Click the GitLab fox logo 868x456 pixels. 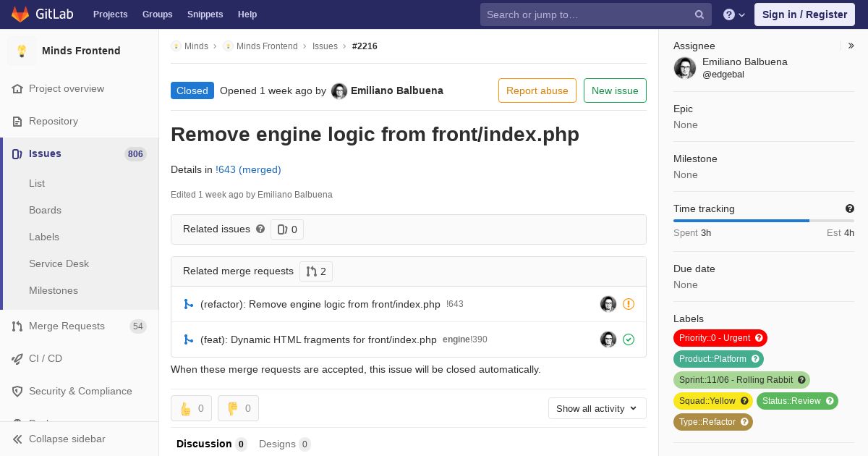(x=20, y=14)
